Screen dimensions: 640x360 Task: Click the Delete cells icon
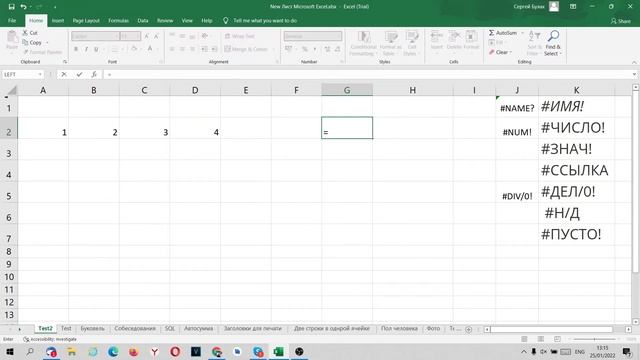tap(454, 36)
